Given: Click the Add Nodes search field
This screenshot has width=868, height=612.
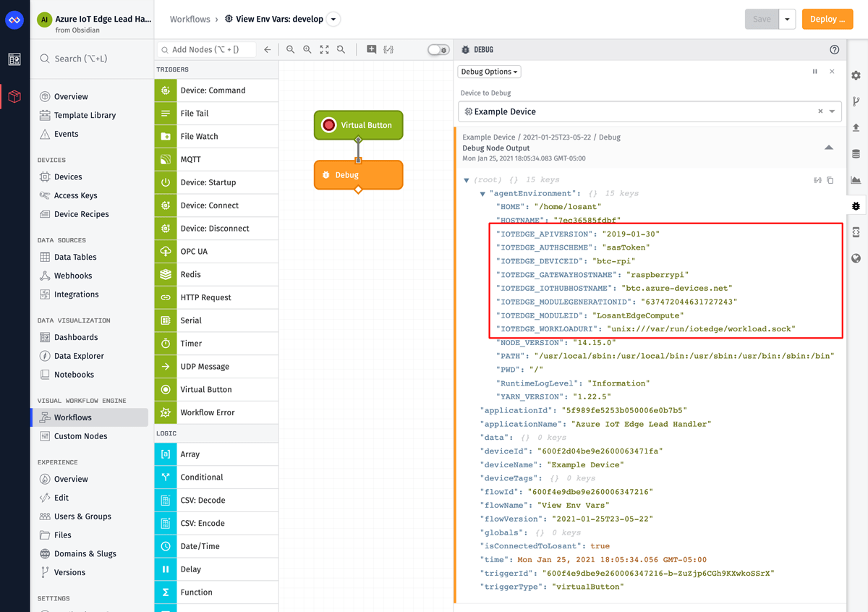Looking at the screenshot, I should tap(207, 50).
